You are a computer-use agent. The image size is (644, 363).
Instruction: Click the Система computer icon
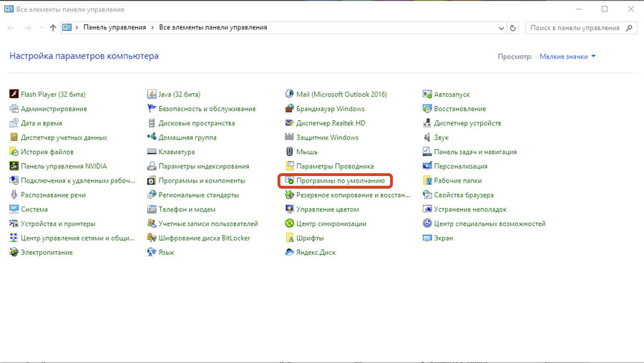14,209
